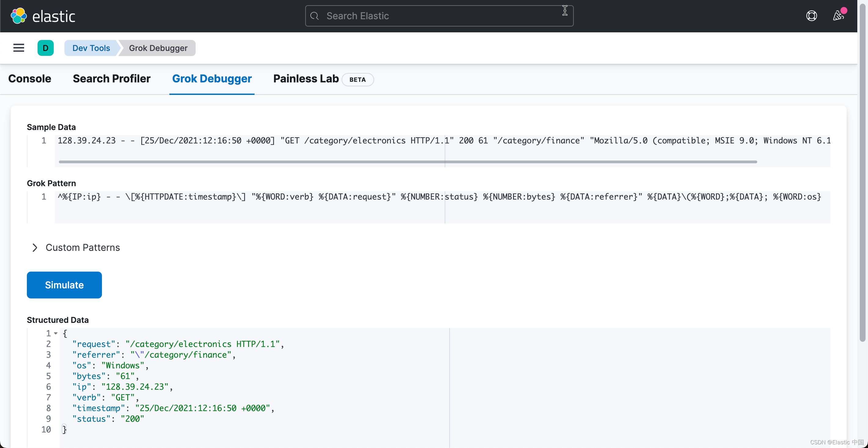Switch to the Console tab
This screenshot has height=448, width=868.
coord(30,78)
